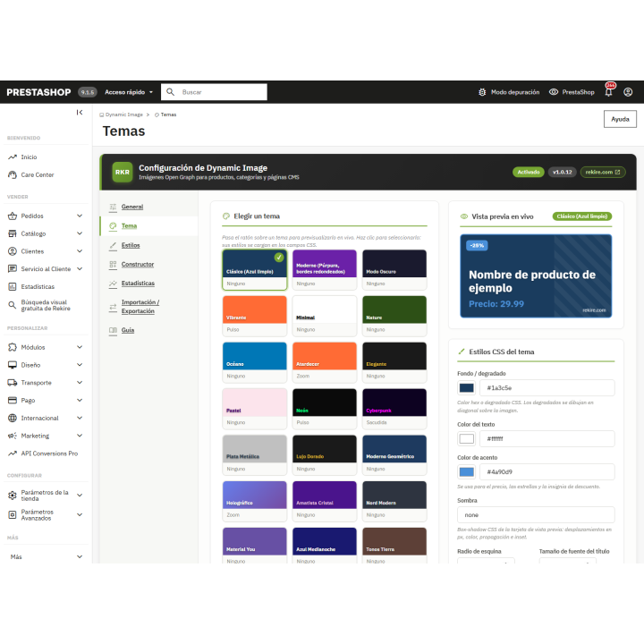Expand the Más menu chevron
The width and height of the screenshot is (644, 644).
[x=80, y=556]
